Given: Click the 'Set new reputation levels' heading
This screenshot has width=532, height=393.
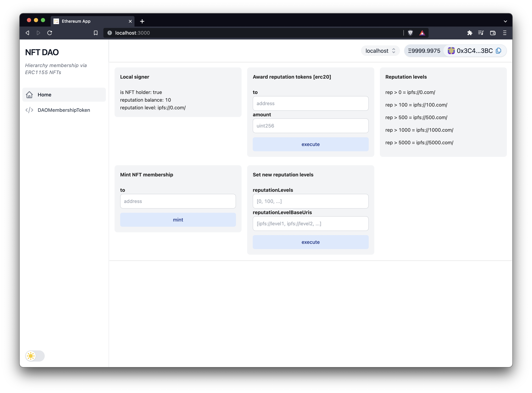Looking at the screenshot, I should 283,175.
